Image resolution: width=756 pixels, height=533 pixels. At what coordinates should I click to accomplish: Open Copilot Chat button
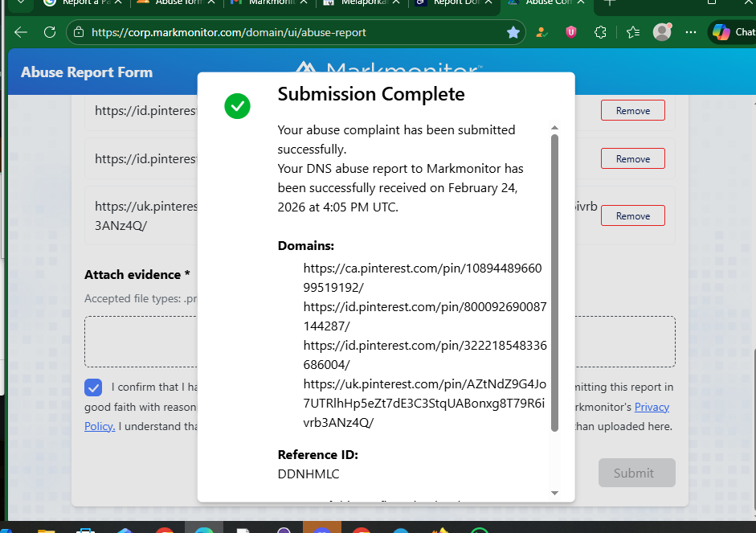(733, 32)
